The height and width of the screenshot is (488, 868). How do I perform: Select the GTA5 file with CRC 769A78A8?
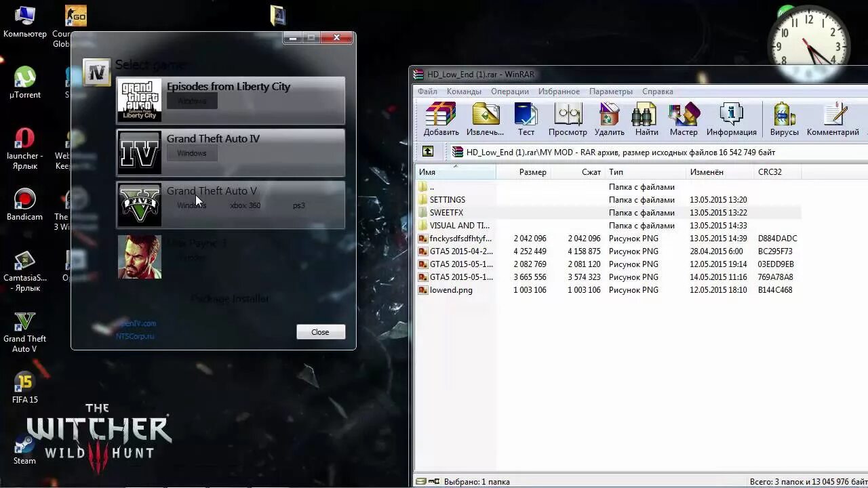click(608, 277)
